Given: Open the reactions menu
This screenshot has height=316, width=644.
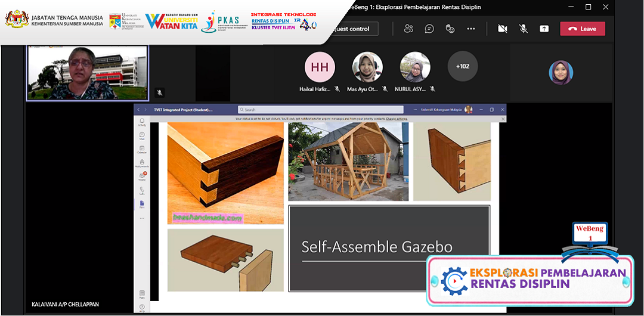Looking at the screenshot, I should pos(450,29).
